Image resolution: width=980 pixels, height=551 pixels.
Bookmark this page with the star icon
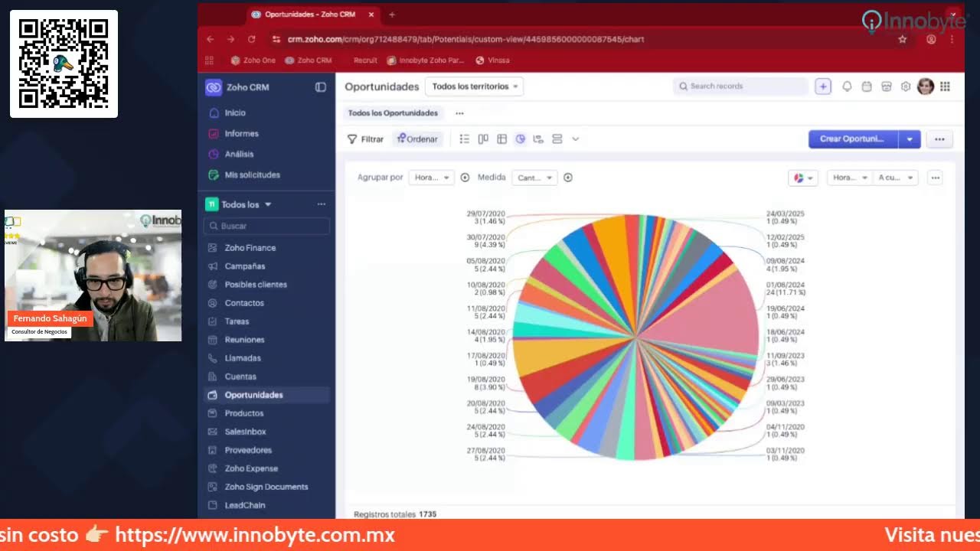pyautogui.click(x=903, y=39)
